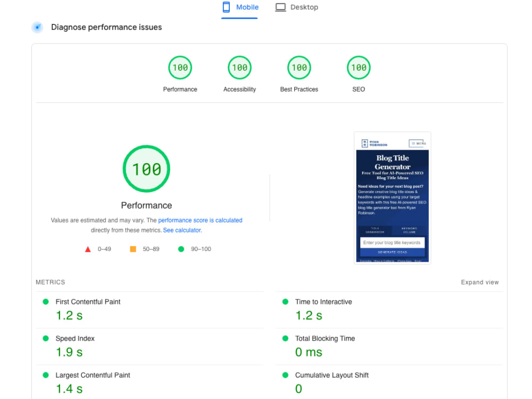Open the See calculator link
The image size is (532, 399).
tap(182, 230)
